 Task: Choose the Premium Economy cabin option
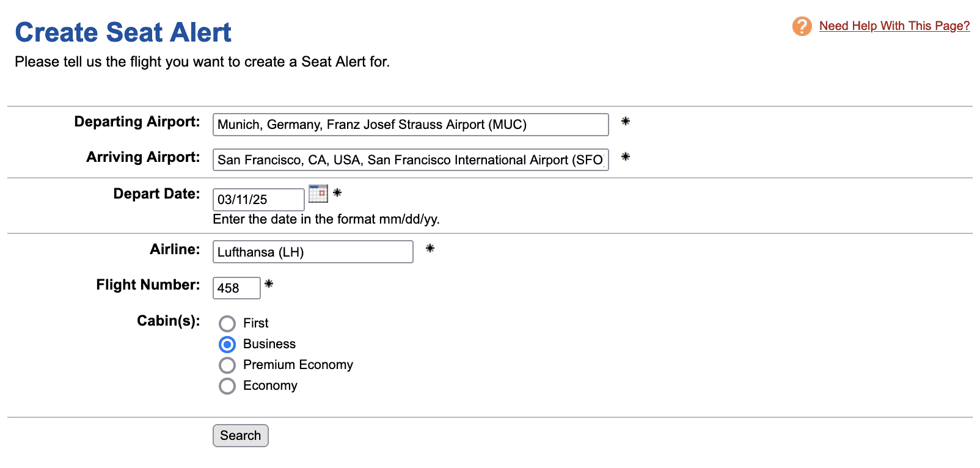[227, 365]
